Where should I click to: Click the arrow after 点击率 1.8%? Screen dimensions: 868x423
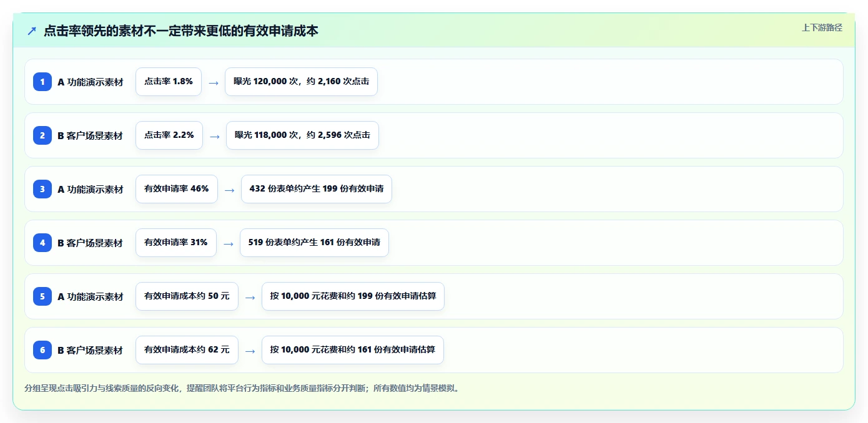coord(214,82)
